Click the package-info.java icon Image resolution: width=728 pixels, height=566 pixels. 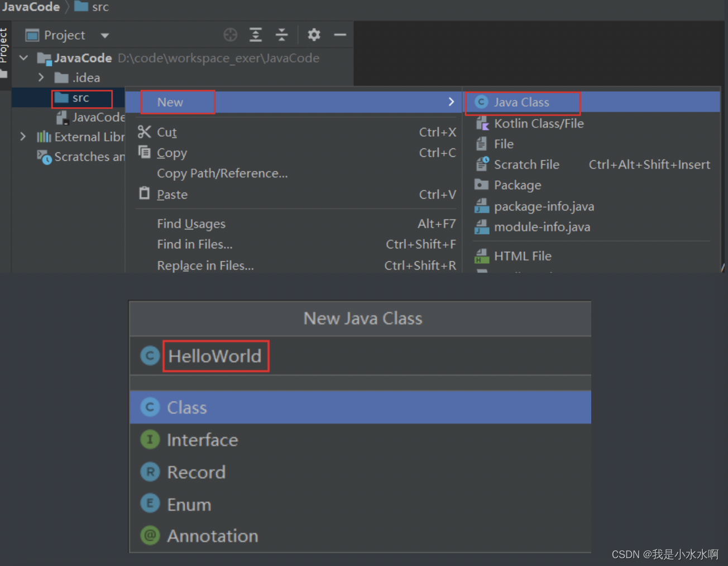481,206
